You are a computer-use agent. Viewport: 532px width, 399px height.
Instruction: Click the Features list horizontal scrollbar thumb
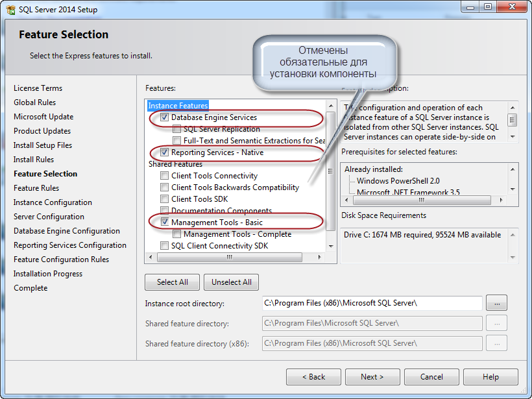(230, 257)
